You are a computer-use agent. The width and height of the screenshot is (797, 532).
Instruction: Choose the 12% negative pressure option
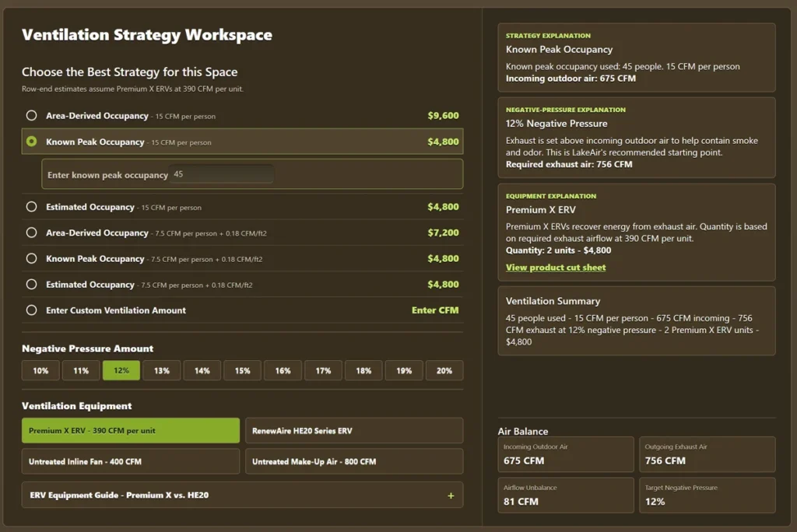121,370
